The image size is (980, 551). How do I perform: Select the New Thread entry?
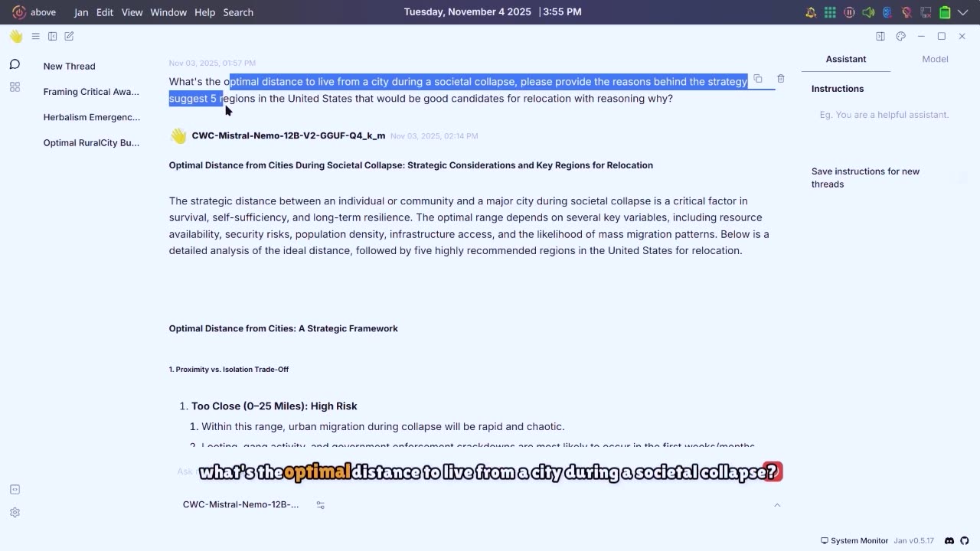(70, 67)
